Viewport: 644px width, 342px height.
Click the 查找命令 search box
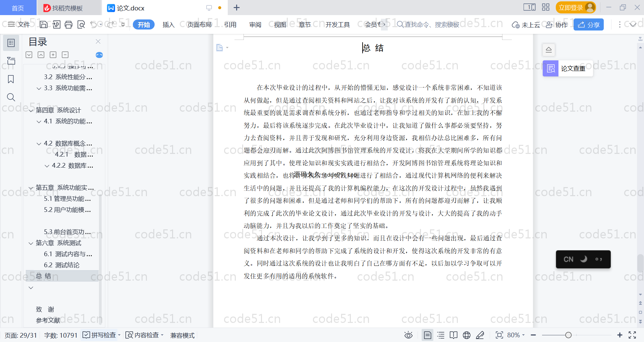pyautogui.click(x=428, y=24)
